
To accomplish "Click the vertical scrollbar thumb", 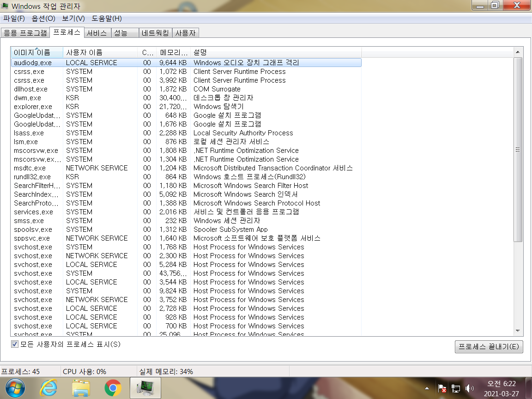I will point(518,150).
